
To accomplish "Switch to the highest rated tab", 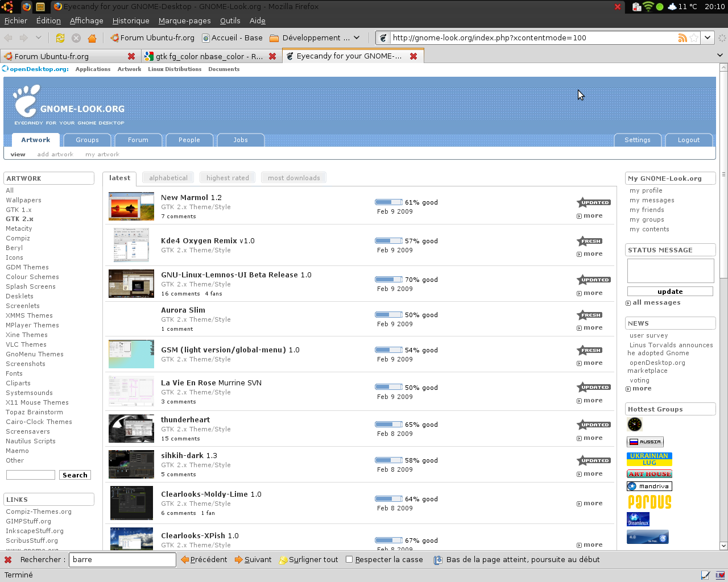I will (227, 178).
